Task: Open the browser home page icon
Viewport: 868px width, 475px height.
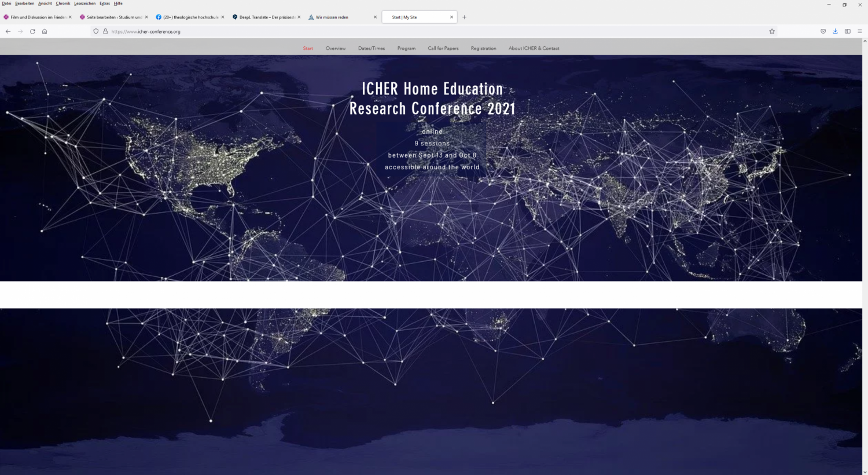Action: click(45, 31)
